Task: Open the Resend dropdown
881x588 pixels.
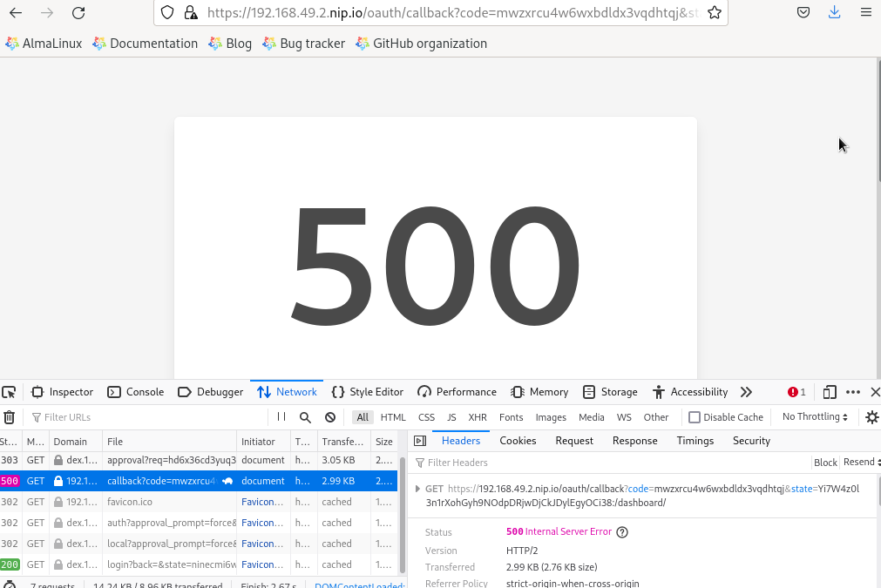Action: pyautogui.click(x=861, y=463)
